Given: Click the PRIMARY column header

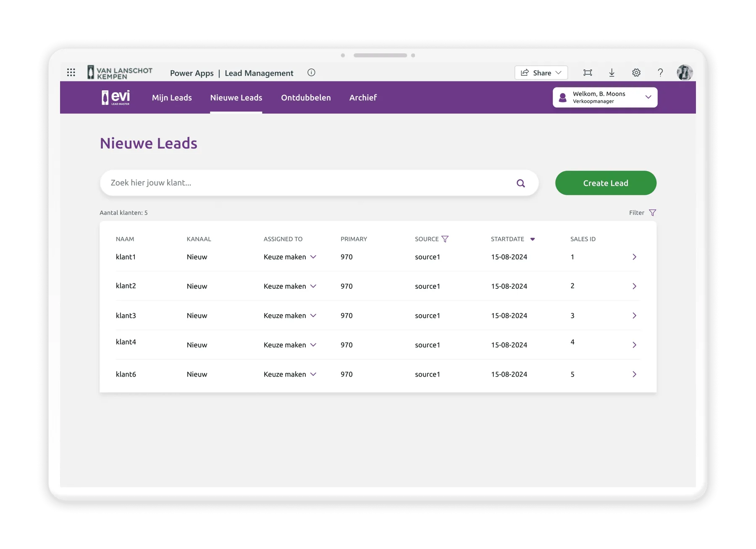Looking at the screenshot, I should 354,239.
